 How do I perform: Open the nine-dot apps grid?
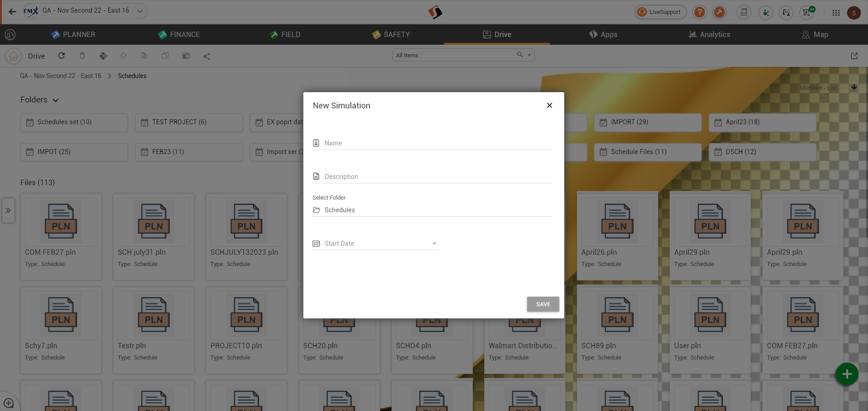836,13
